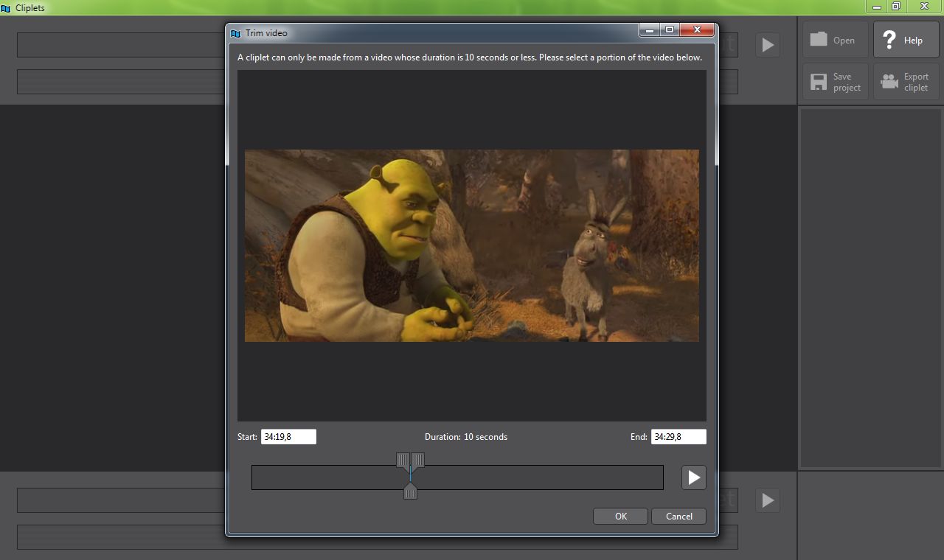Viewport: 944px width, 560px height.
Task: Cancel the Trim video dialog
Action: pos(678,517)
